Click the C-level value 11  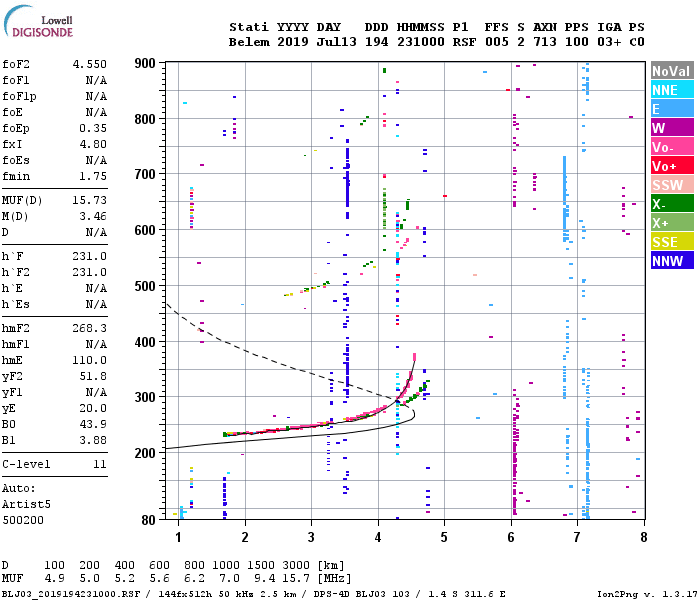click(x=100, y=464)
